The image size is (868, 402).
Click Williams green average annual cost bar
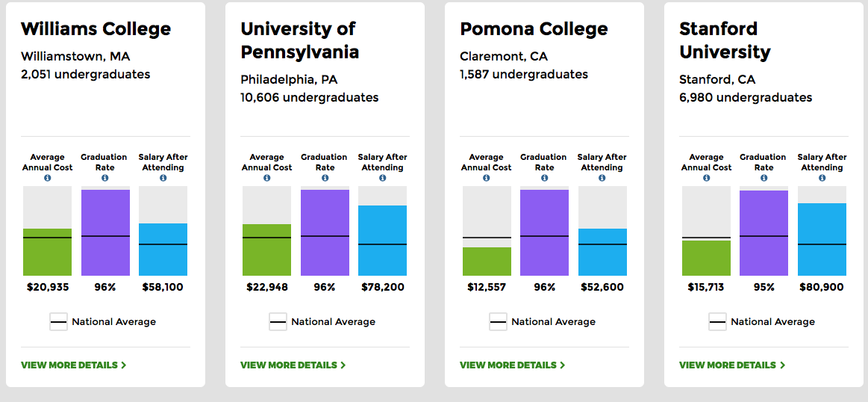pos(47,253)
